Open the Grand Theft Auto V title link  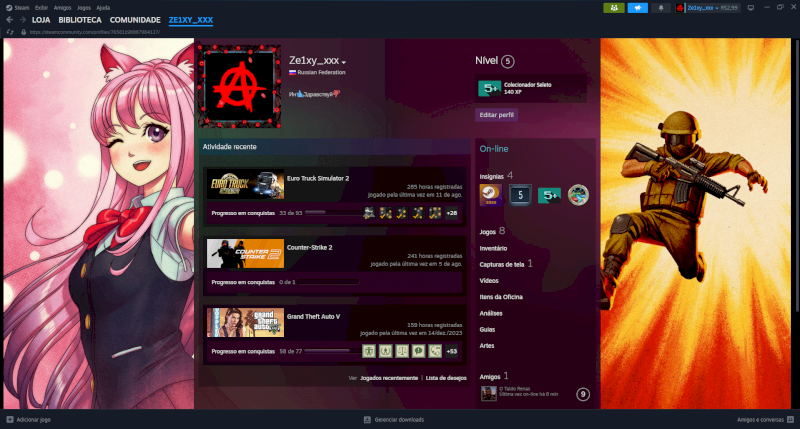[x=313, y=316]
